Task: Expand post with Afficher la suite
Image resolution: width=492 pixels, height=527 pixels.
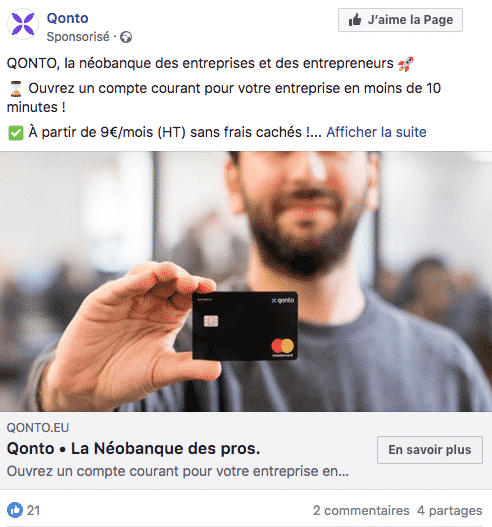Action: (x=376, y=132)
